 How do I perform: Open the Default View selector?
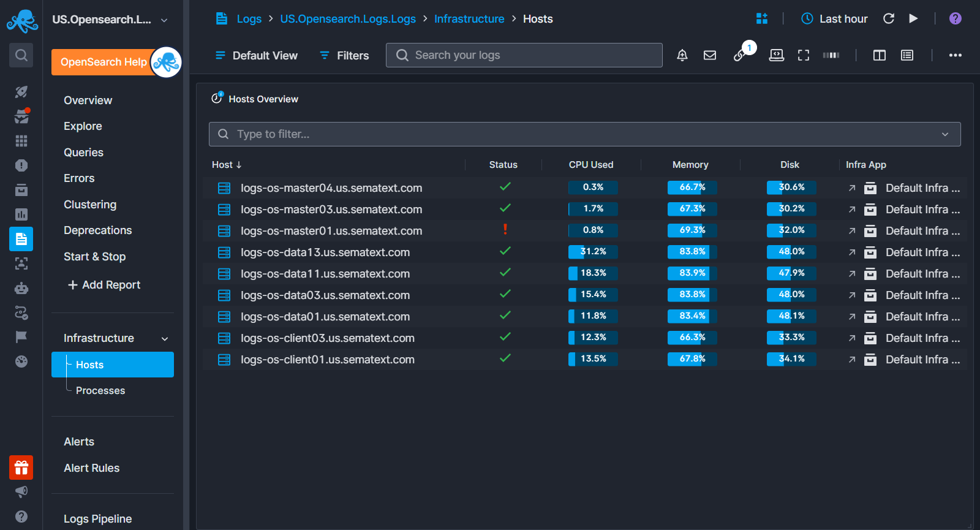pyautogui.click(x=256, y=55)
